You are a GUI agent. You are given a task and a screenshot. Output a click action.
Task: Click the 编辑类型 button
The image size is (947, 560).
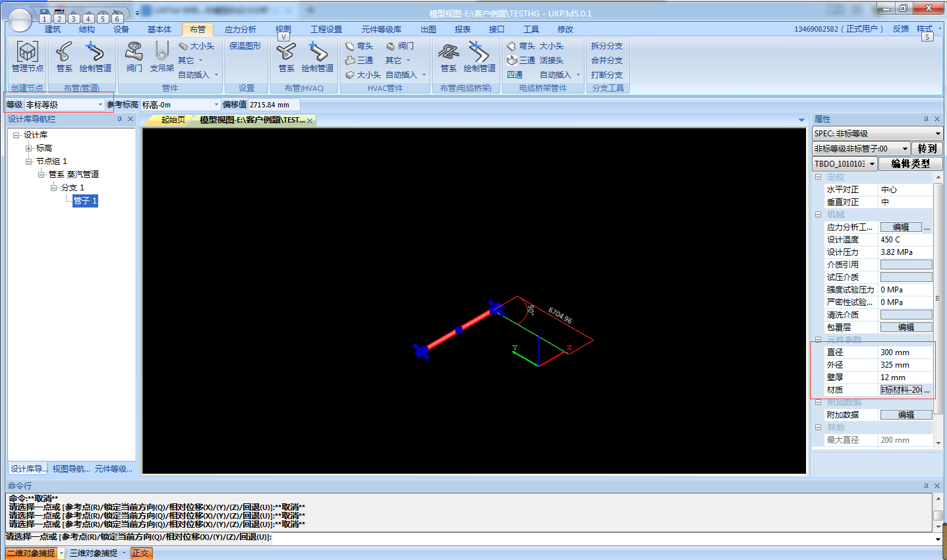pyautogui.click(x=910, y=164)
